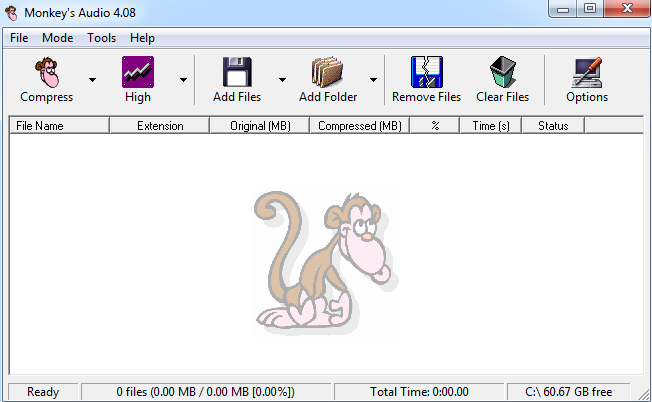Maximize the Monkey's Audio window
This screenshot has height=402, width=652.
590,9
